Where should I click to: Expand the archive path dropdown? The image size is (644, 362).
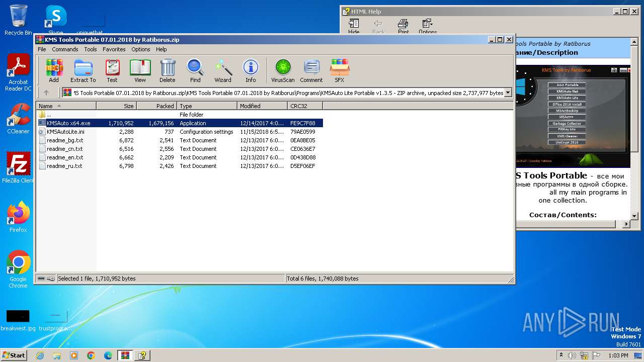click(508, 93)
